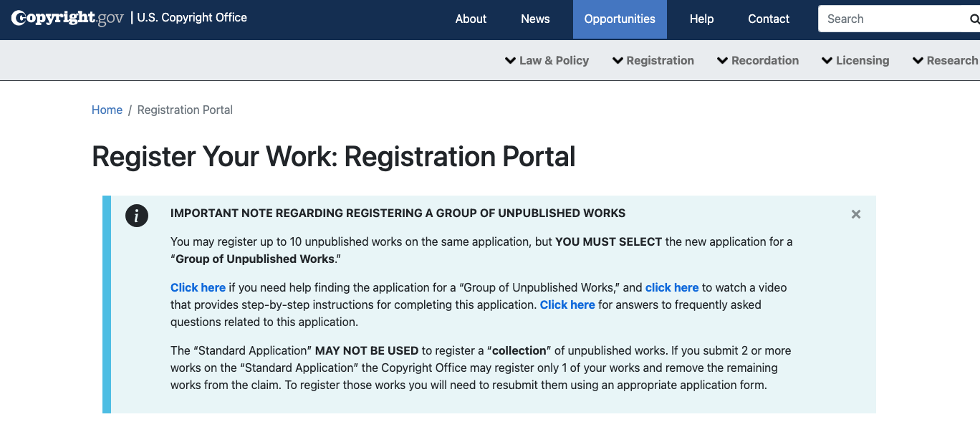Image resolution: width=980 pixels, height=427 pixels.
Task: Open the About page
Action: pos(471,19)
